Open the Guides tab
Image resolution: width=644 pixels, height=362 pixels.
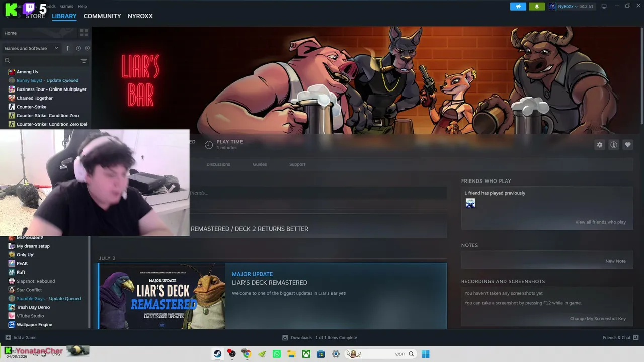260,164
